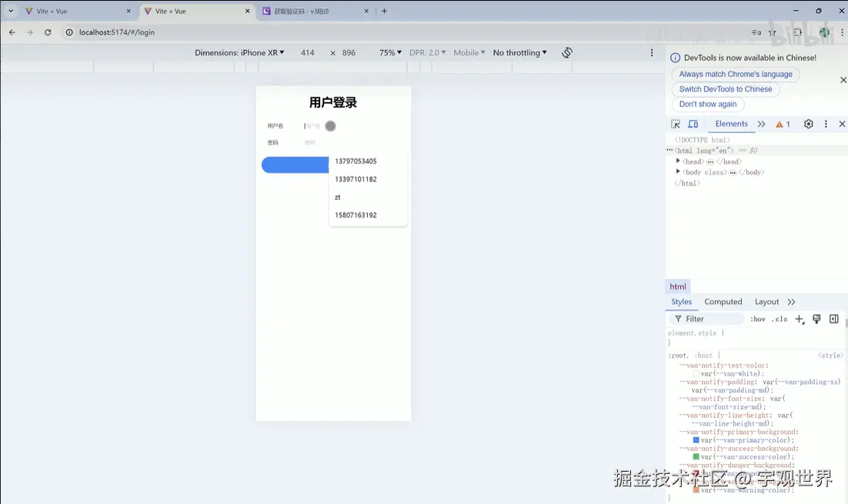This screenshot has height=504, width=848.
Task: Click Switch DevTools to Chinese
Action: pyautogui.click(x=726, y=89)
